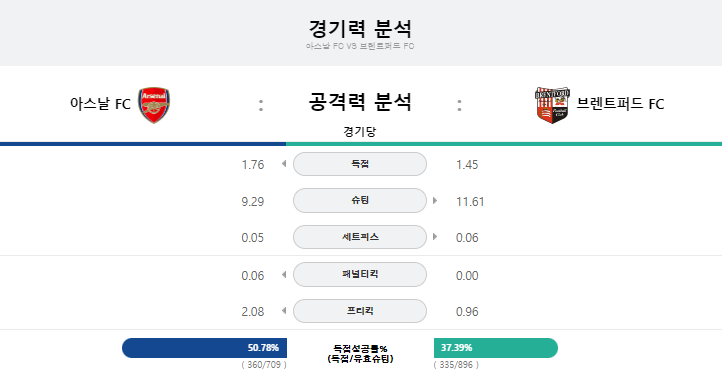The width and height of the screenshot is (722, 375).
Task: Click the 공격력 분석 section heading
Action: click(360, 102)
